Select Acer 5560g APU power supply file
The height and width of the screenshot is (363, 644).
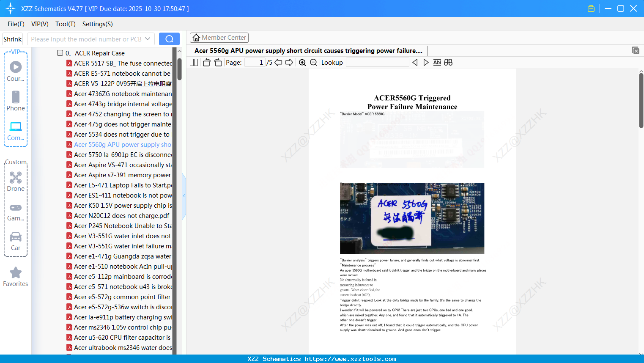tap(119, 145)
